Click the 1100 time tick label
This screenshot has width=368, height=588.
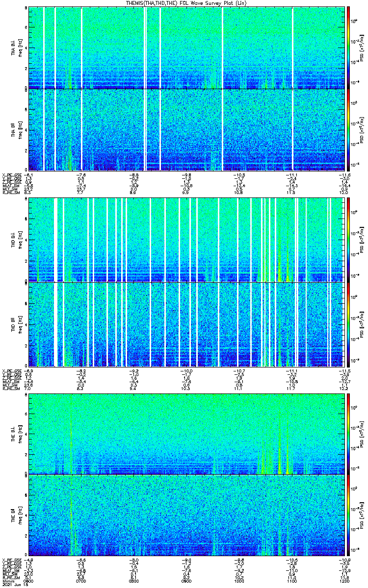(x=292, y=582)
